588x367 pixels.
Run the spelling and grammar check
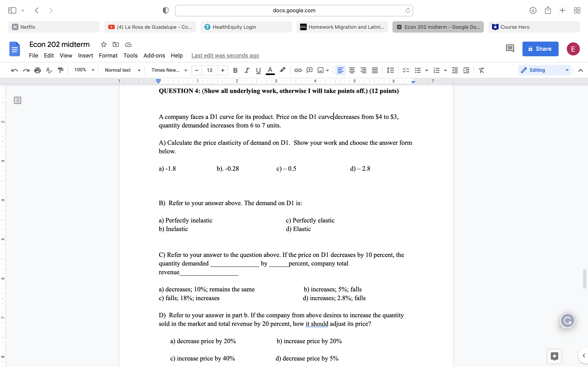pos(49,70)
